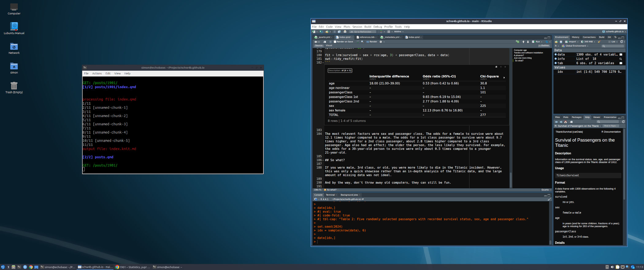Click the Go to file/function field
Viewport: 644px width, 270px height.
tap(362, 32)
